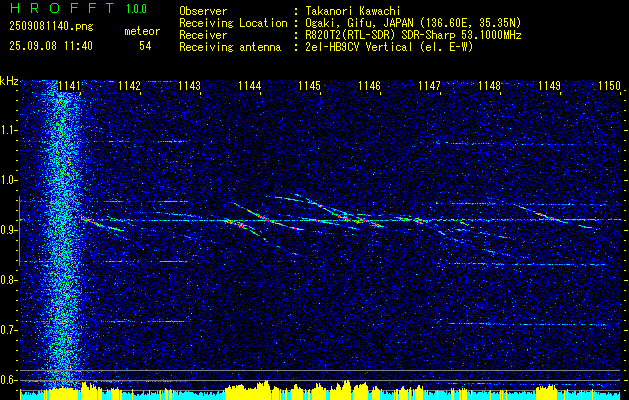This screenshot has height=400, width=629.
Task: Click the meteor label
Action: click(x=142, y=31)
